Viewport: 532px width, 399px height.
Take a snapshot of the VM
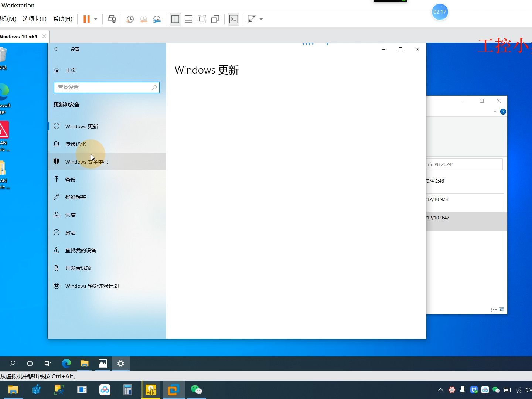pyautogui.click(x=130, y=19)
